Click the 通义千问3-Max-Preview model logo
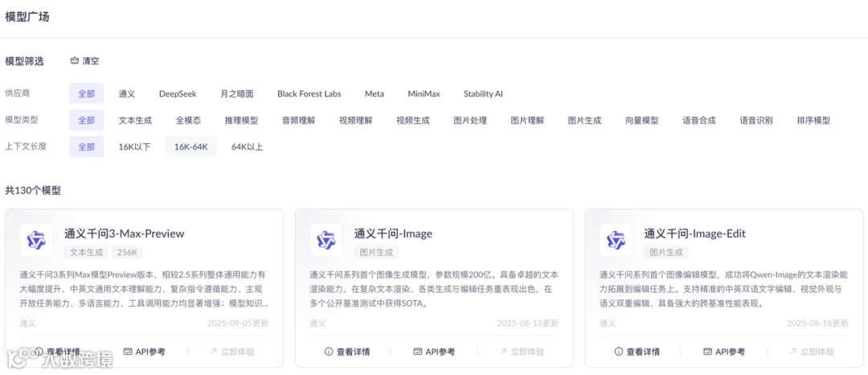This screenshot has height=375, width=868. (36, 240)
